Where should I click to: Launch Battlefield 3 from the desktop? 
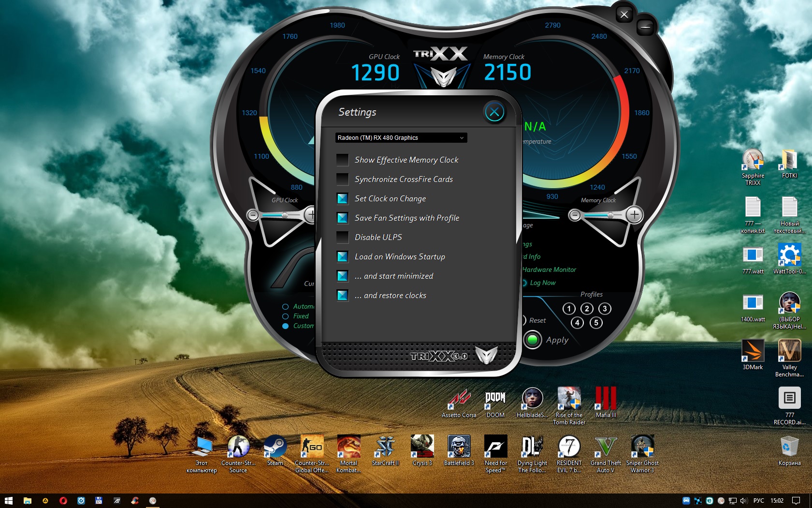[x=459, y=450]
